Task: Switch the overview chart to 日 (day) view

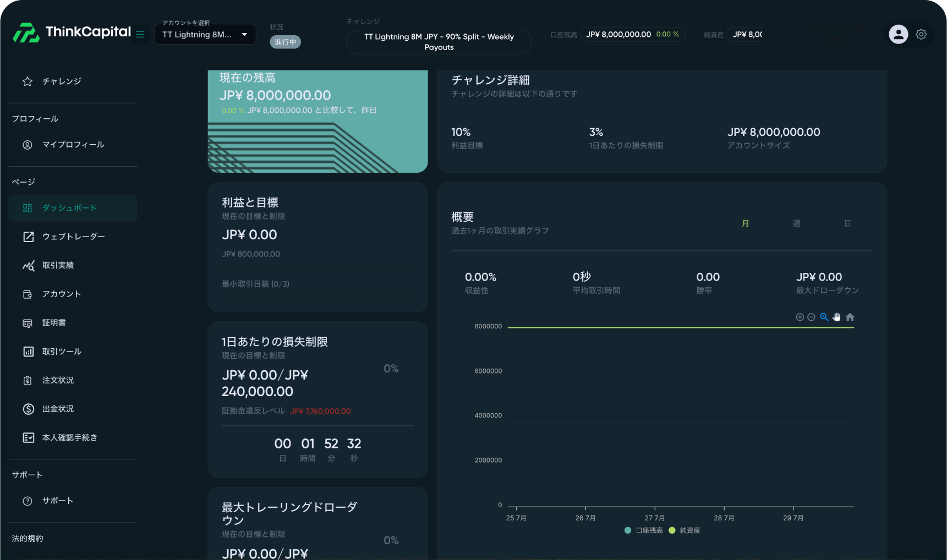Action: click(x=847, y=223)
